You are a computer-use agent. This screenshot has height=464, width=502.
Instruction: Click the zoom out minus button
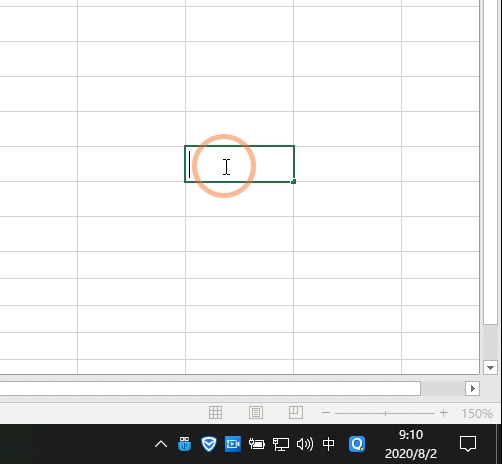pyautogui.click(x=326, y=413)
